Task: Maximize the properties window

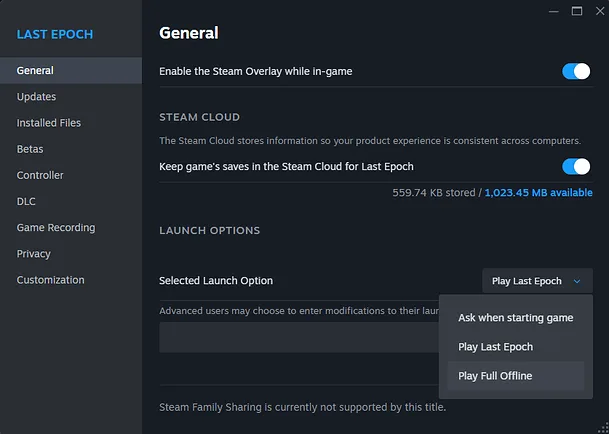Action: [x=577, y=11]
